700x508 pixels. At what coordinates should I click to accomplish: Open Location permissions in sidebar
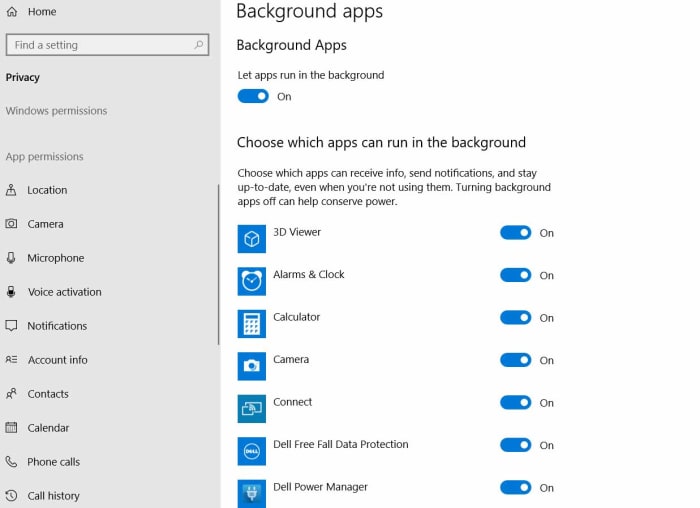tap(47, 190)
